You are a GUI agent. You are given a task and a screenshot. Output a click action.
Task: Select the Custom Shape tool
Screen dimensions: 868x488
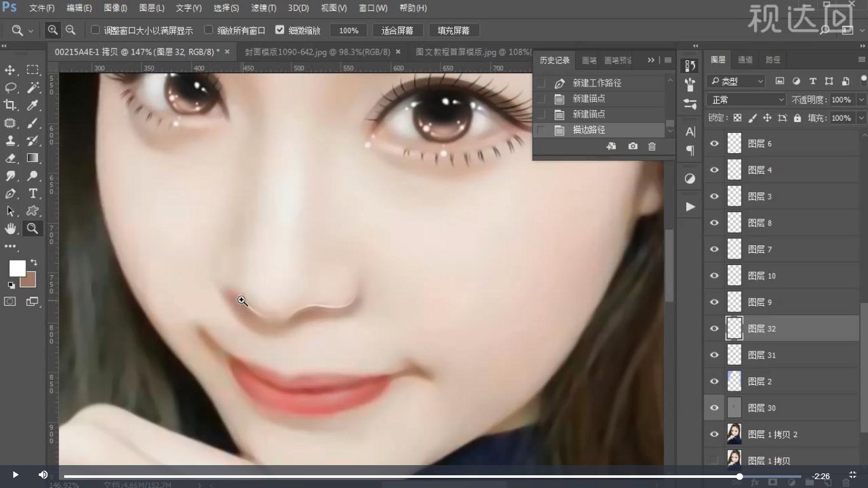(x=32, y=211)
